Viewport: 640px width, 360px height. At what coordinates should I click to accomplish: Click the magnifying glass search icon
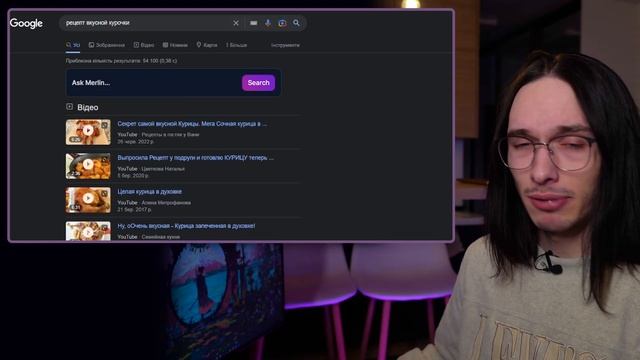point(296,23)
